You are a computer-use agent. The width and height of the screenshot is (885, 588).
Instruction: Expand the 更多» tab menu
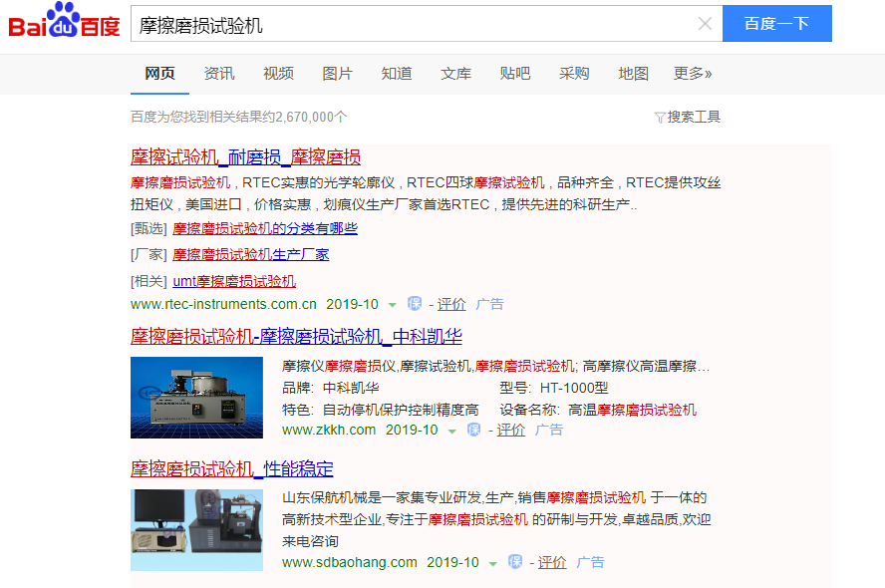(x=693, y=74)
